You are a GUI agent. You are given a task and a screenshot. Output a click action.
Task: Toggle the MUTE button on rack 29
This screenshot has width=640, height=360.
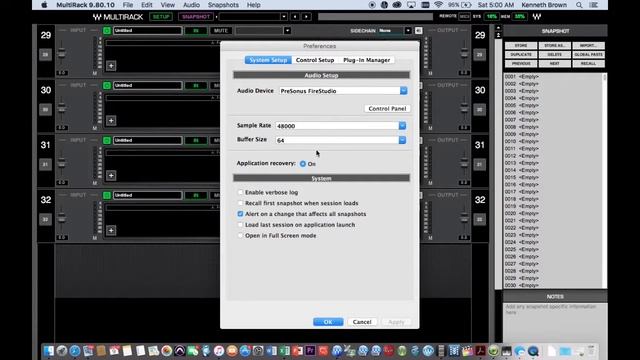(221, 31)
